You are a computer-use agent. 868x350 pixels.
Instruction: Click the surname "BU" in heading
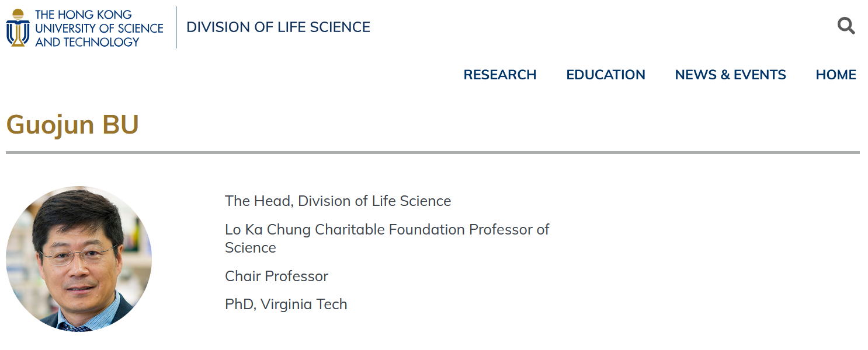coord(120,124)
